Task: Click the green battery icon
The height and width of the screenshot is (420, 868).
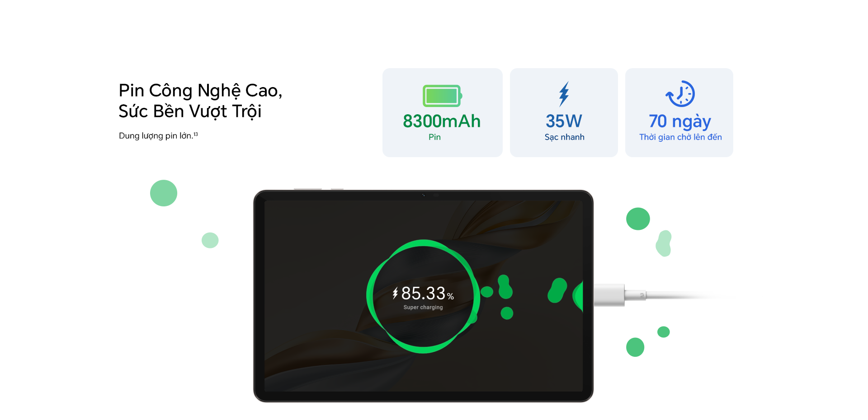Action: point(442,96)
